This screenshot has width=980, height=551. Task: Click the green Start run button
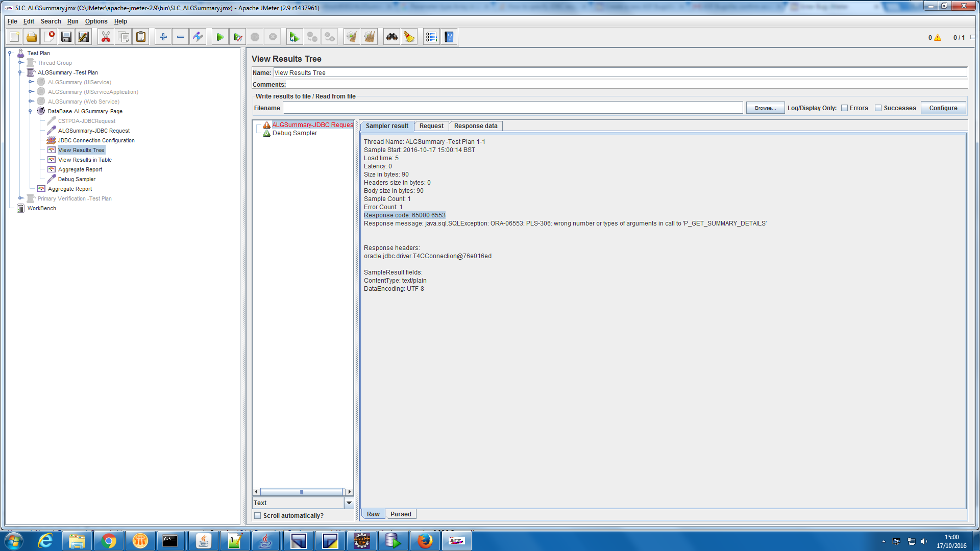click(x=219, y=37)
